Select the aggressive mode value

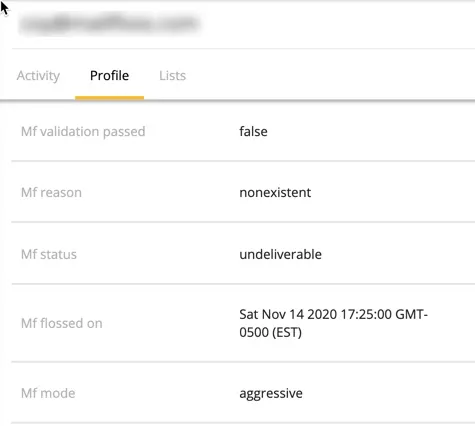click(271, 393)
